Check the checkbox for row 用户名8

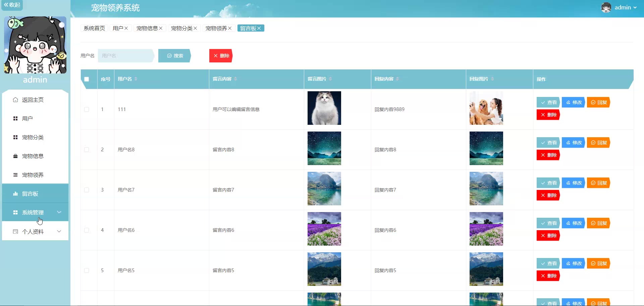[87, 150]
